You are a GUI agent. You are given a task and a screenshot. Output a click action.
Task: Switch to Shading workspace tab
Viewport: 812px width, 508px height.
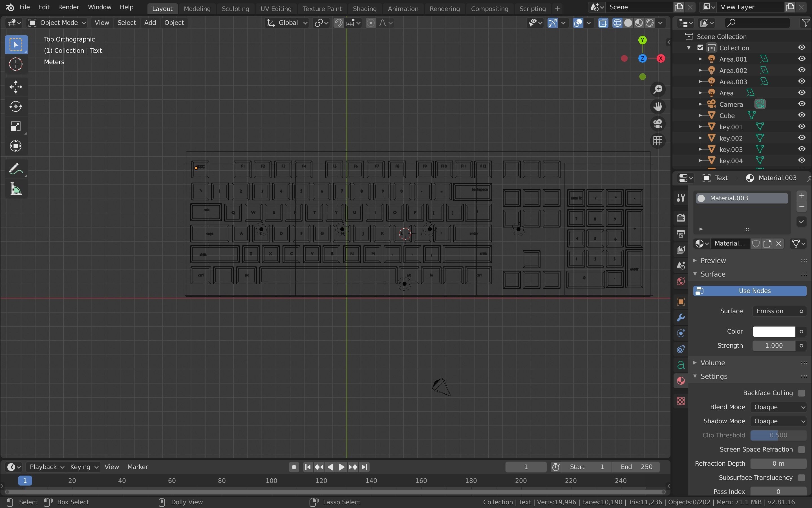[x=364, y=8]
